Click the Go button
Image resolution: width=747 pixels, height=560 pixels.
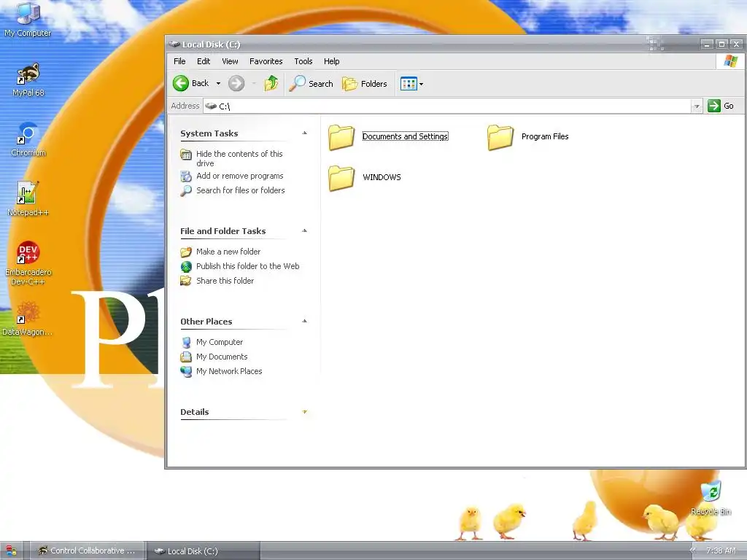click(x=721, y=106)
